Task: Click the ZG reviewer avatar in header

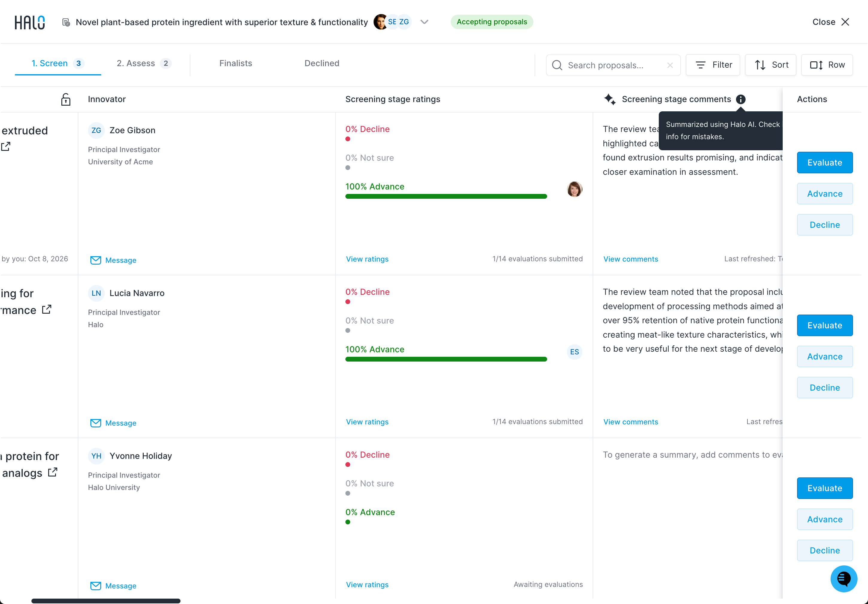Action: click(404, 22)
